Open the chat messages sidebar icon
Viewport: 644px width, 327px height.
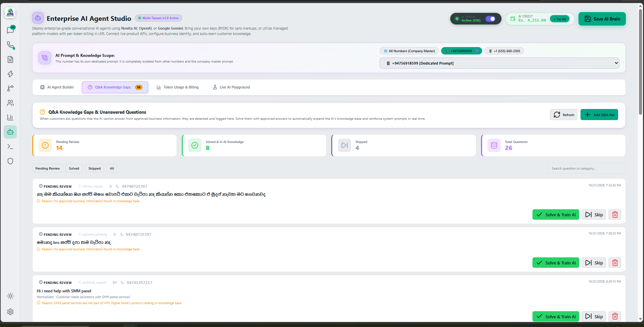click(x=10, y=30)
